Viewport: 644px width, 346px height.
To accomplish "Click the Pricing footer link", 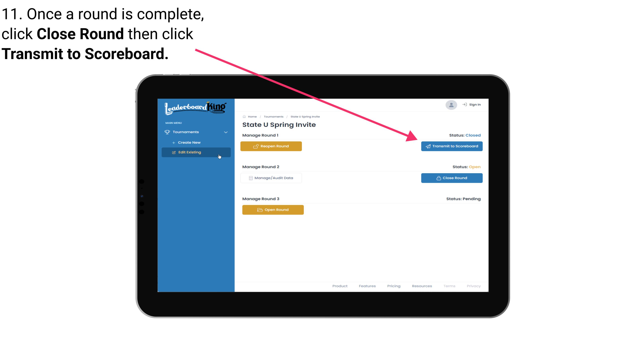I will tap(394, 286).
